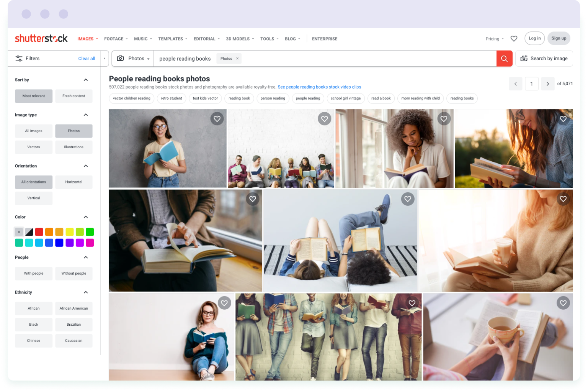588x392 pixels.
Task: Open favorites via the heart icon in header
Action: pos(514,38)
